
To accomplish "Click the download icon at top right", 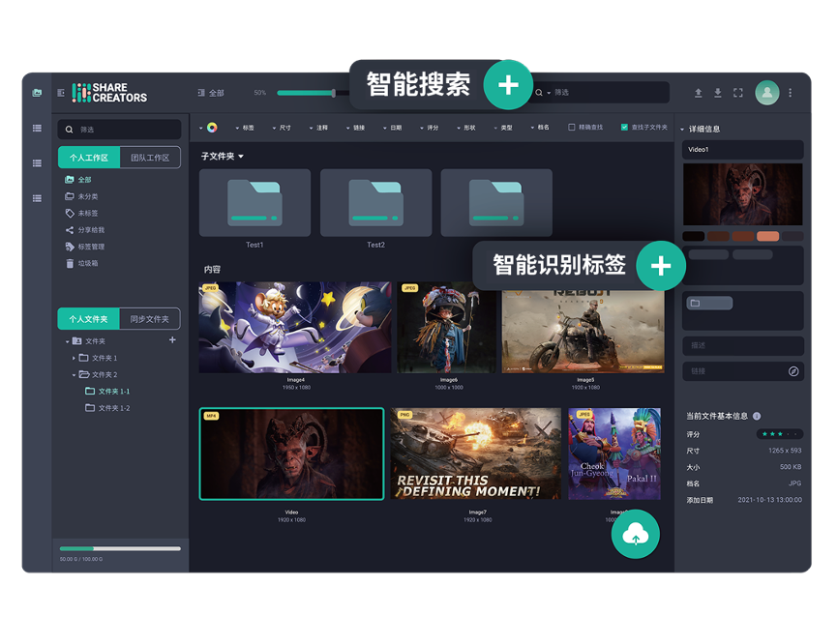I will (x=718, y=93).
